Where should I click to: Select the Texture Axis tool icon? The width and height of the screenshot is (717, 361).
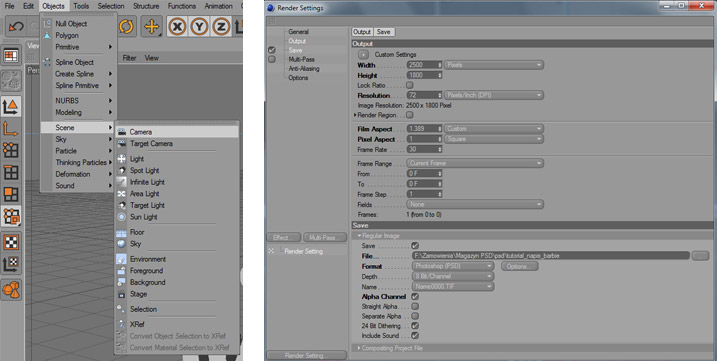point(11,264)
